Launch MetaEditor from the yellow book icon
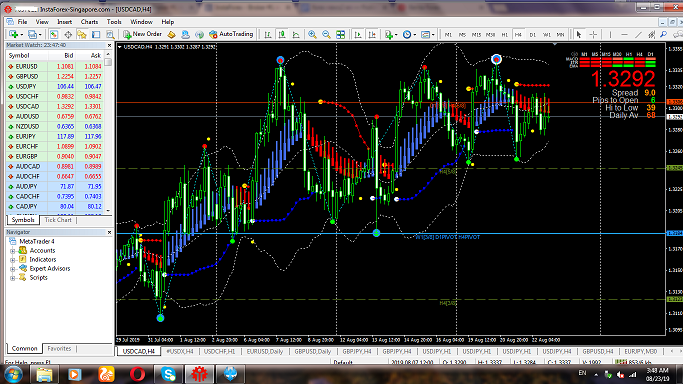 [x=171, y=34]
